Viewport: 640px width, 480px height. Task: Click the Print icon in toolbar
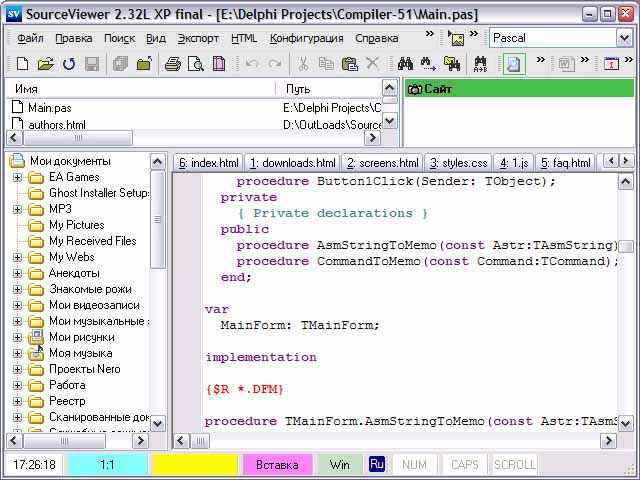(x=172, y=64)
